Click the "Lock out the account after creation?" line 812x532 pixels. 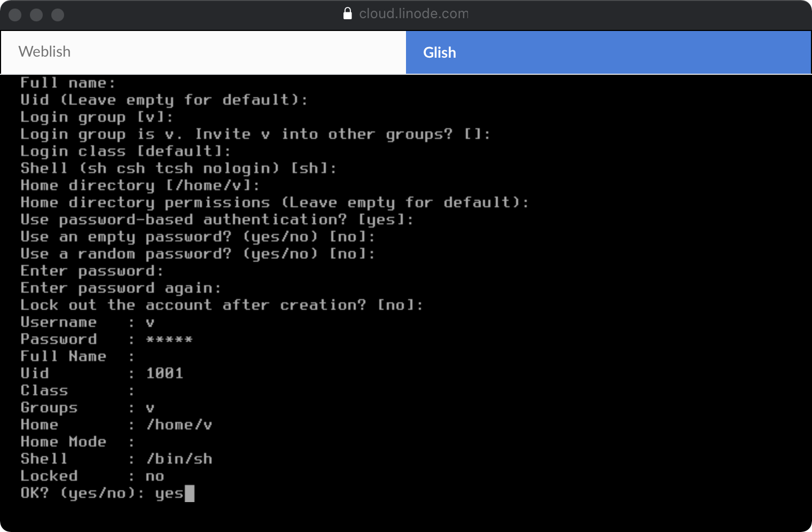pos(221,305)
